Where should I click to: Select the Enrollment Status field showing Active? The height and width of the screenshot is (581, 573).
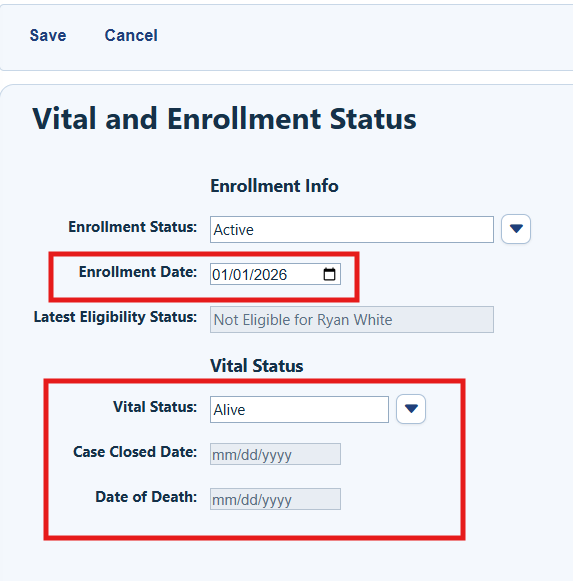pyautogui.click(x=352, y=229)
